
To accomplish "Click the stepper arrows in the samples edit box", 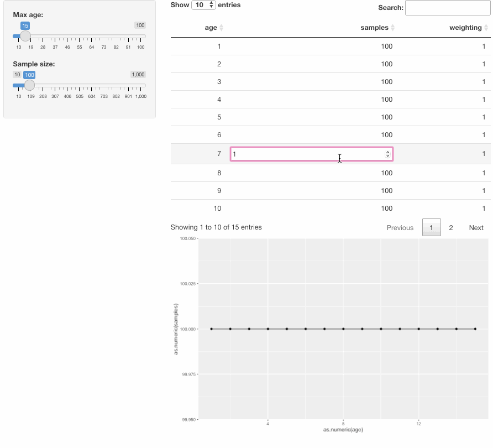I will point(387,154).
